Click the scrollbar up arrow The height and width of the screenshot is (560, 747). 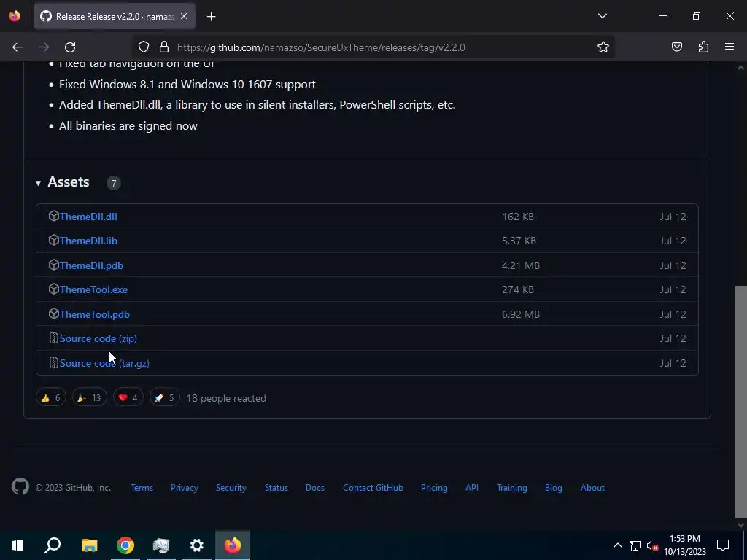740,68
